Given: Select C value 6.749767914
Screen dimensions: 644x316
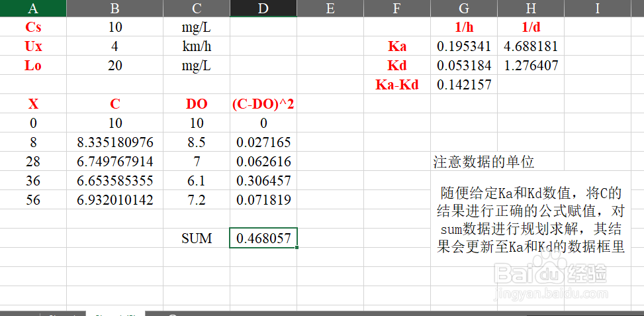Looking at the screenshot, I should 115,161.
